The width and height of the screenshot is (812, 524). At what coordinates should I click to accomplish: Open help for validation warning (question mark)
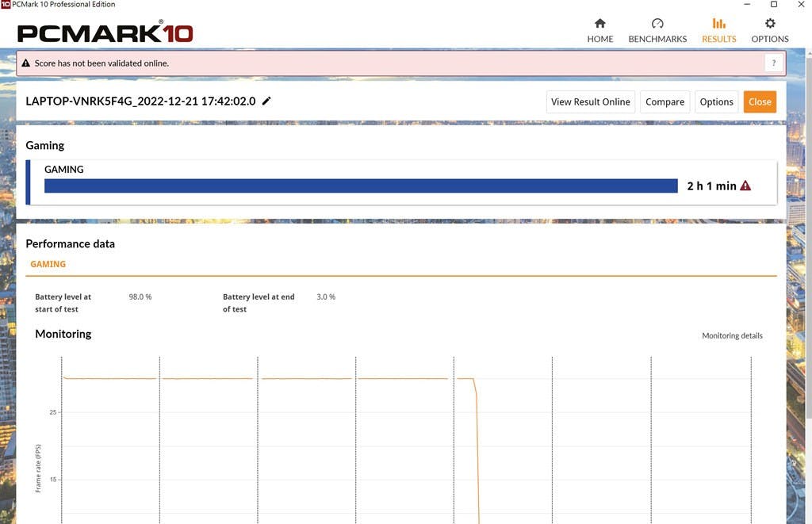pos(774,63)
